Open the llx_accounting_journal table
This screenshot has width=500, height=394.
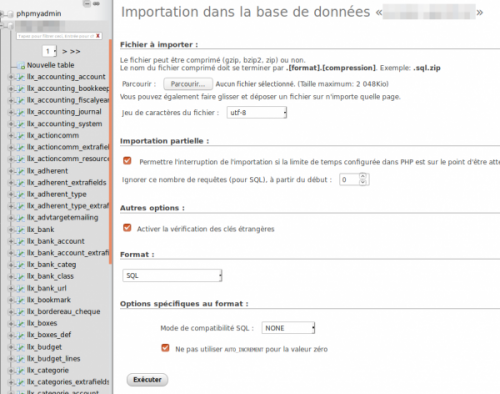click(64, 112)
